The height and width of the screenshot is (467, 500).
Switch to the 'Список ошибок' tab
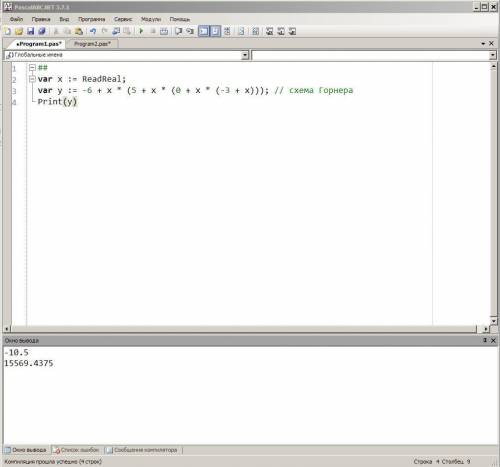pyautogui.click(x=77, y=450)
